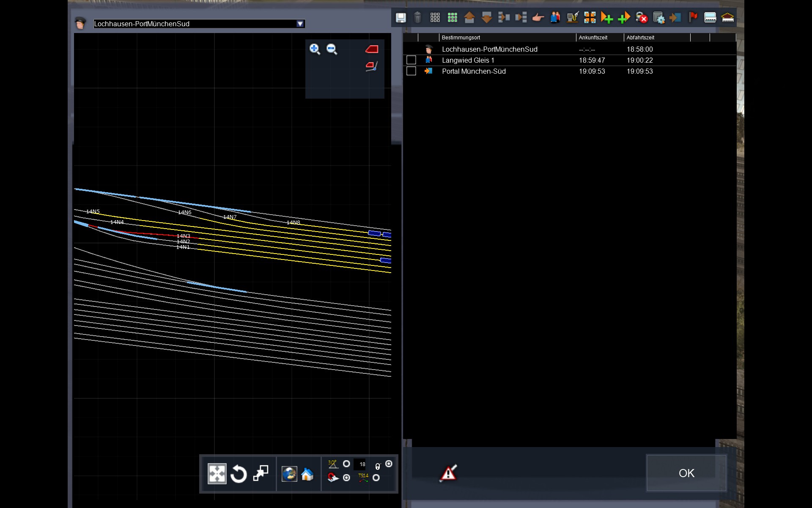
Task: Click the pointing hand icon in toolbar
Action: click(x=538, y=18)
